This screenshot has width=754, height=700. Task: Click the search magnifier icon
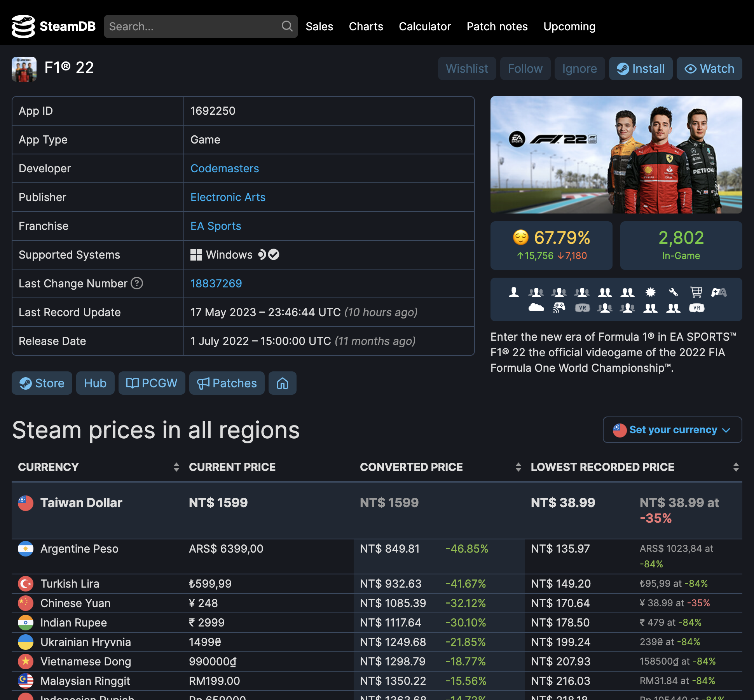287,26
